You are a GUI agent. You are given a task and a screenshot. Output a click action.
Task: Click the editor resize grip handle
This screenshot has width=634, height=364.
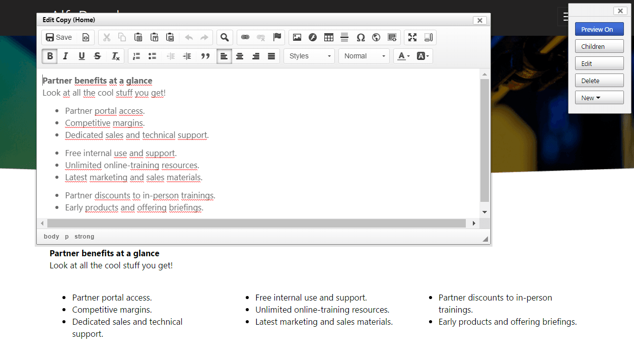tap(485, 239)
